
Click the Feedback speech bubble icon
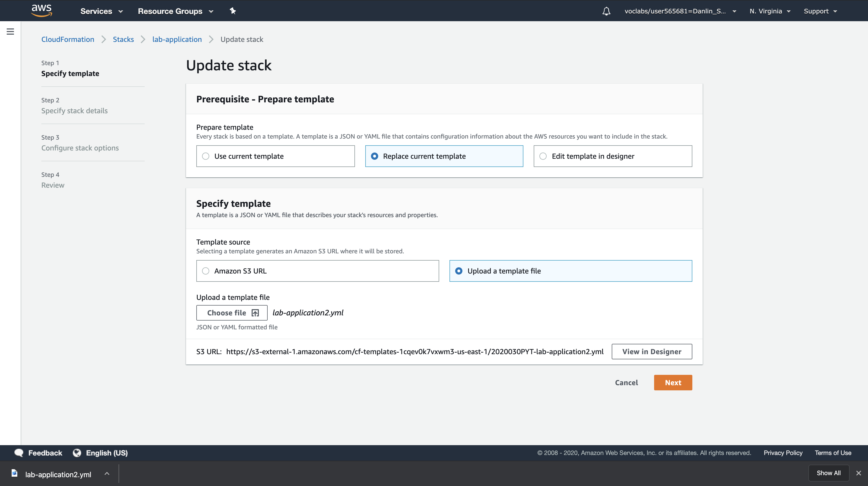19,453
